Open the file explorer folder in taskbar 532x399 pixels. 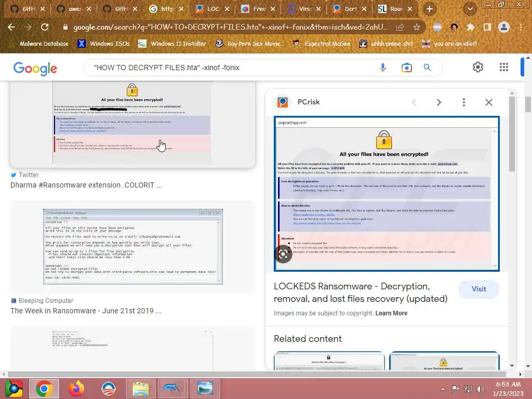[140, 389]
